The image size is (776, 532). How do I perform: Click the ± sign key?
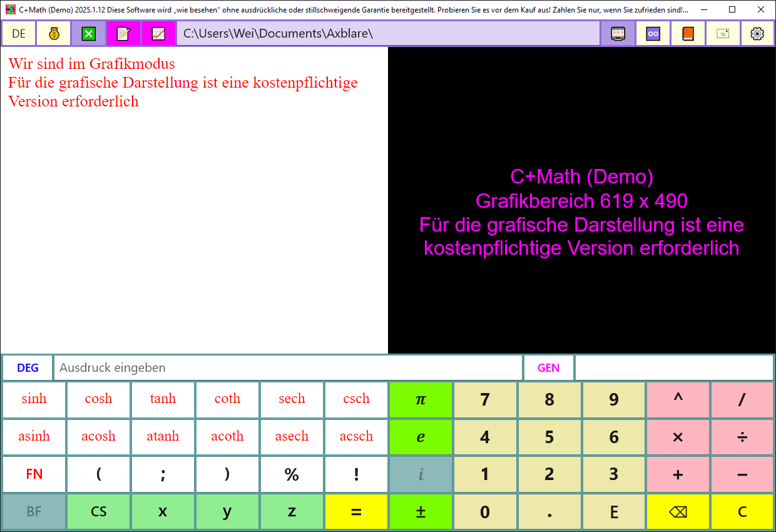click(x=421, y=512)
